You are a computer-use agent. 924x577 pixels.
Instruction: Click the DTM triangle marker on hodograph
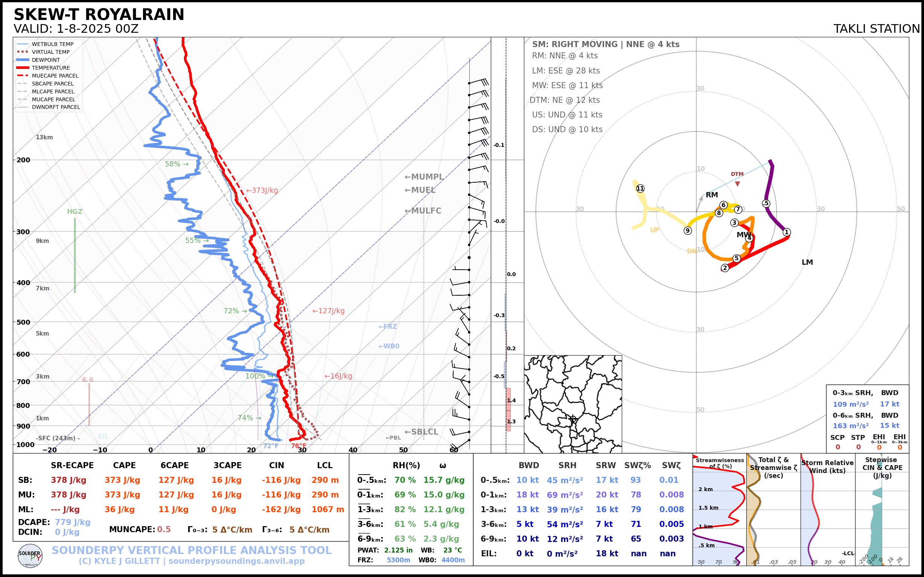tap(738, 184)
